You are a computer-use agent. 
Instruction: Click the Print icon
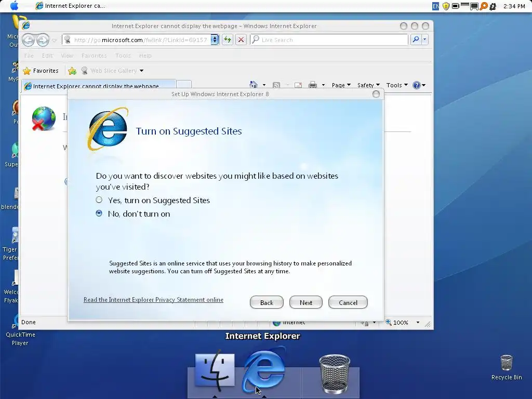312,85
